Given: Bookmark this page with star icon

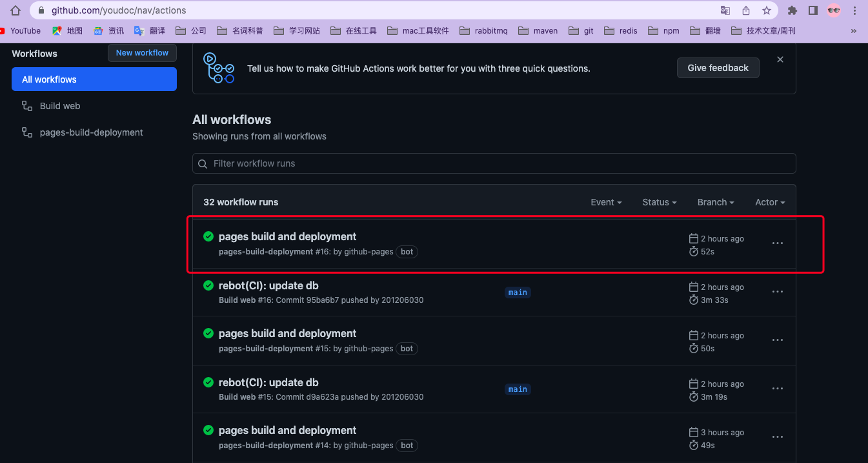Looking at the screenshot, I should point(766,10).
